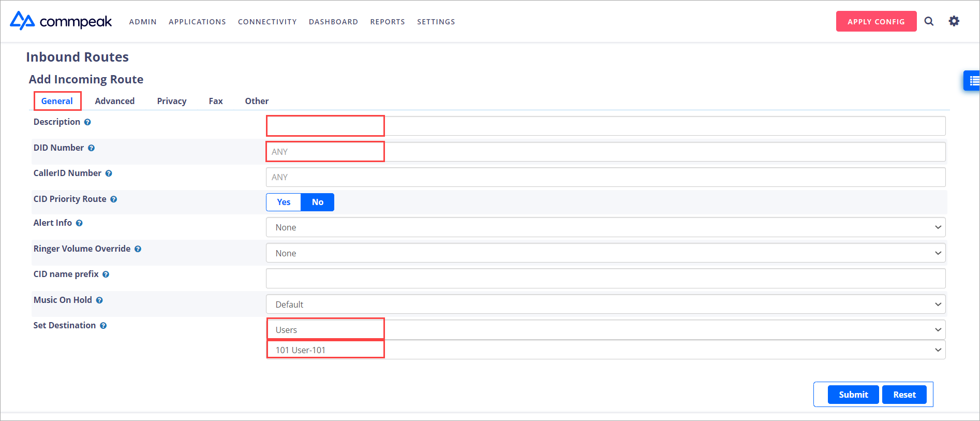Open the Settings menu
This screenshot has height=421, width=980.
[x=436, y=22]
